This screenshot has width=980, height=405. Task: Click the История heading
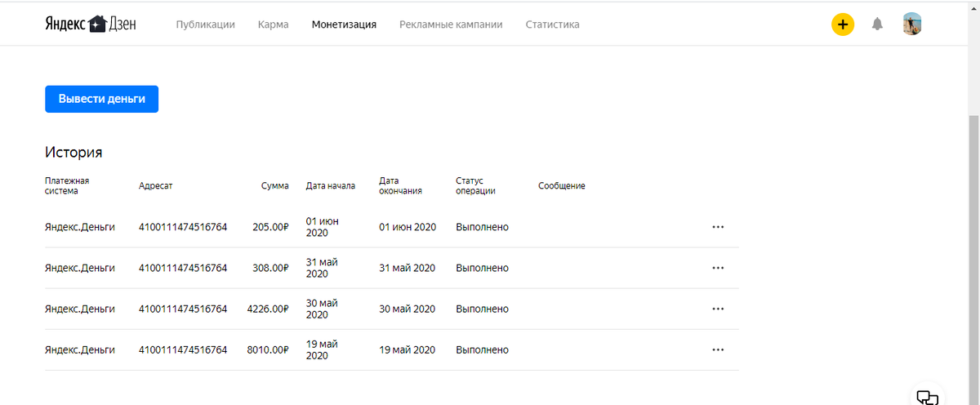pos(73,153)
